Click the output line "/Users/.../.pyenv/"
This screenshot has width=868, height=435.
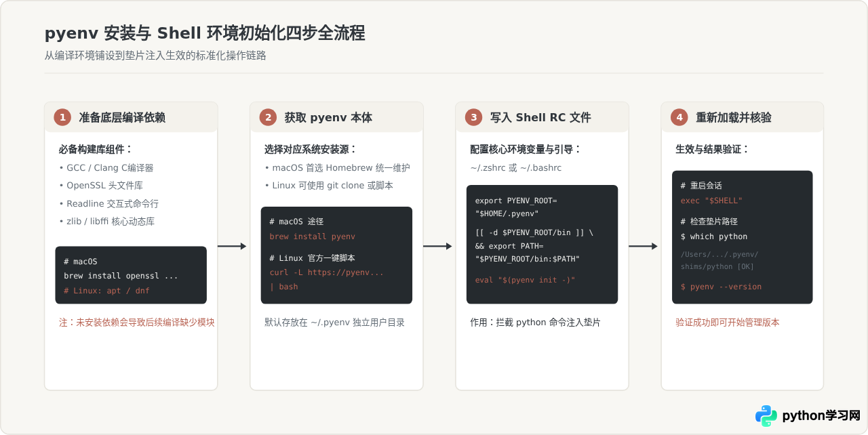[x=719, y=255]
